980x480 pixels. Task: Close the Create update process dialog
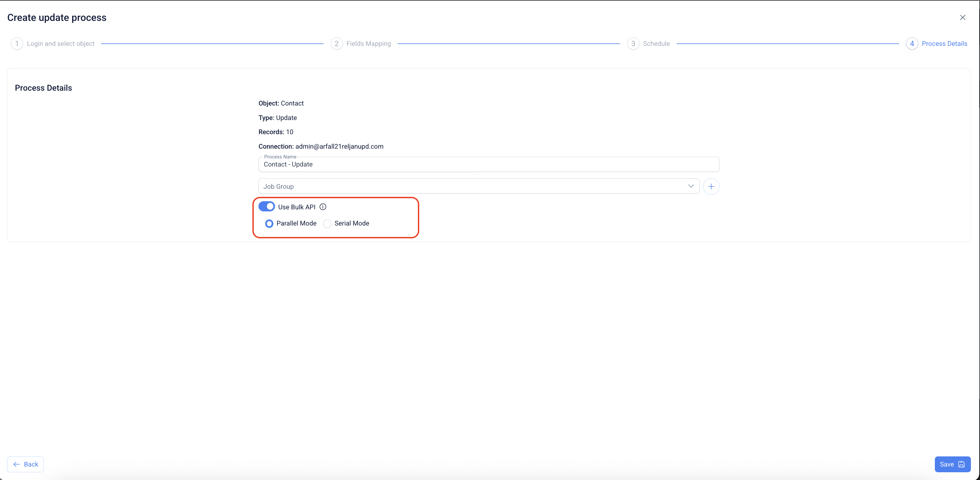pyautogui.click(x=962, y=18)
